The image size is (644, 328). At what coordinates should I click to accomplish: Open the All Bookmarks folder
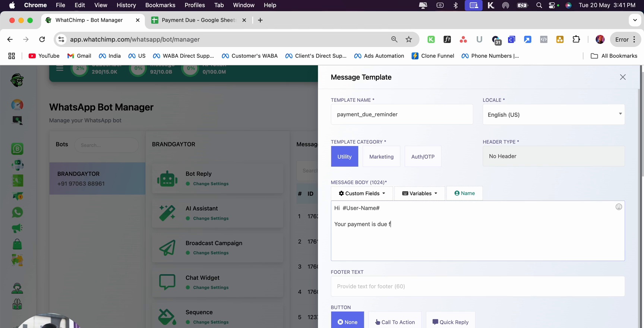[614, 56]
